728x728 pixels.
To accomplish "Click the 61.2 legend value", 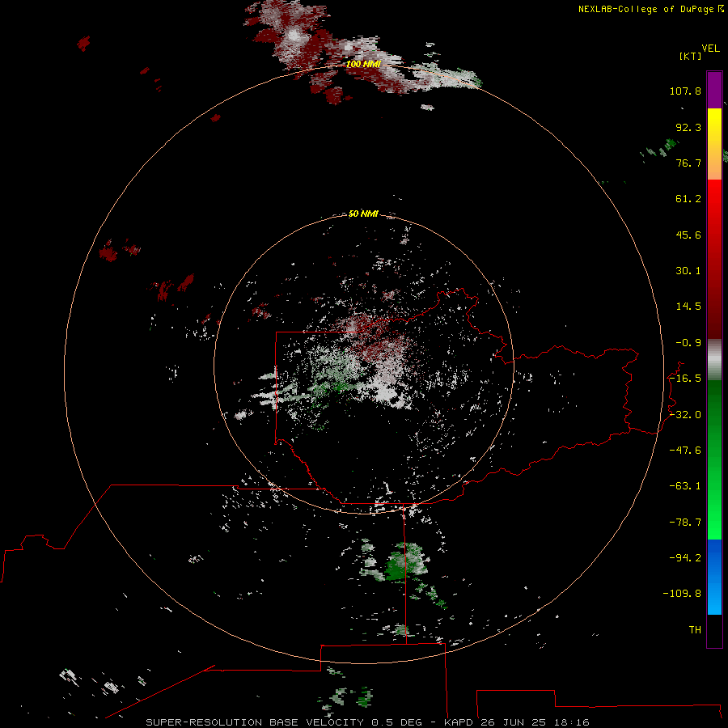I will (x=688, y=199).
